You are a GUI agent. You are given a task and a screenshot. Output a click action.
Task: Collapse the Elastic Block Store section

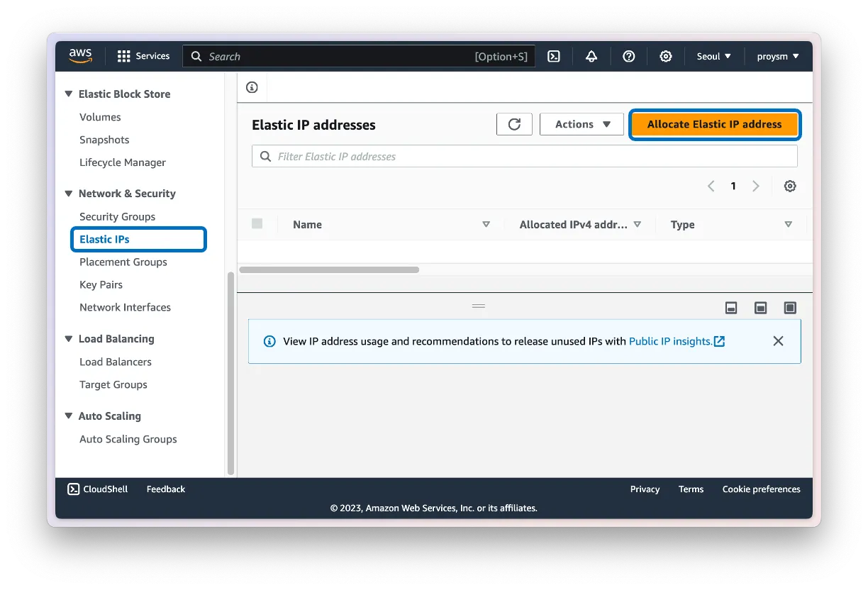69,94
